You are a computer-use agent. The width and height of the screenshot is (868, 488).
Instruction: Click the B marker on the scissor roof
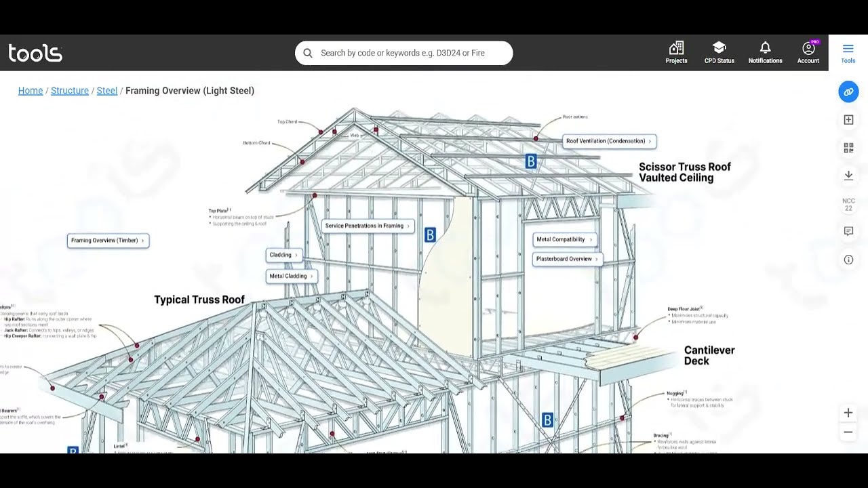click(531, 161)
